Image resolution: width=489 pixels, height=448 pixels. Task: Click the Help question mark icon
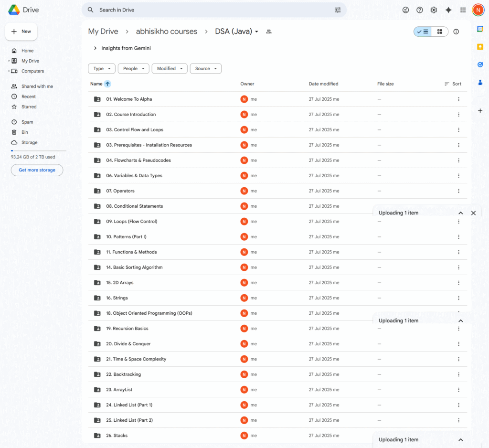point(420,10)
